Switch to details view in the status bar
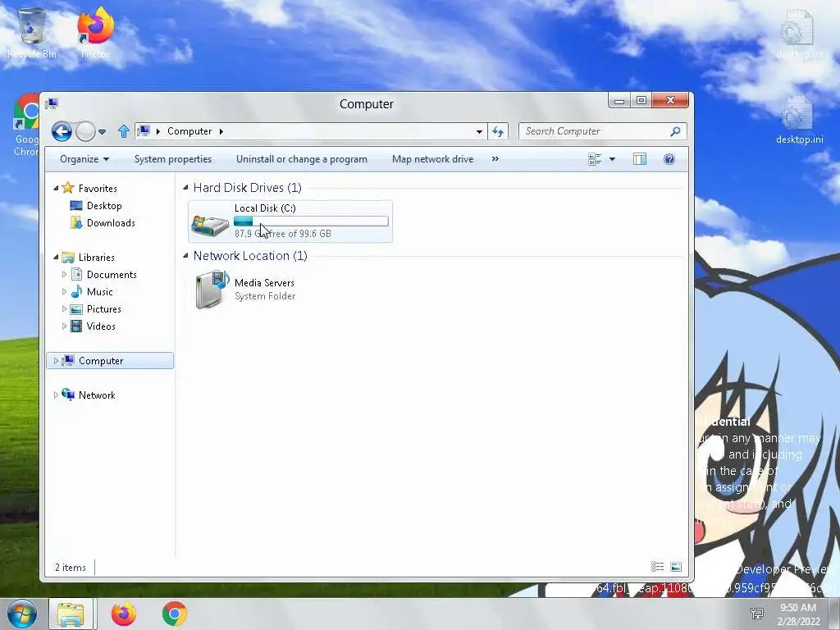This screenshot has height=630, width=840. tap(657, 567)
